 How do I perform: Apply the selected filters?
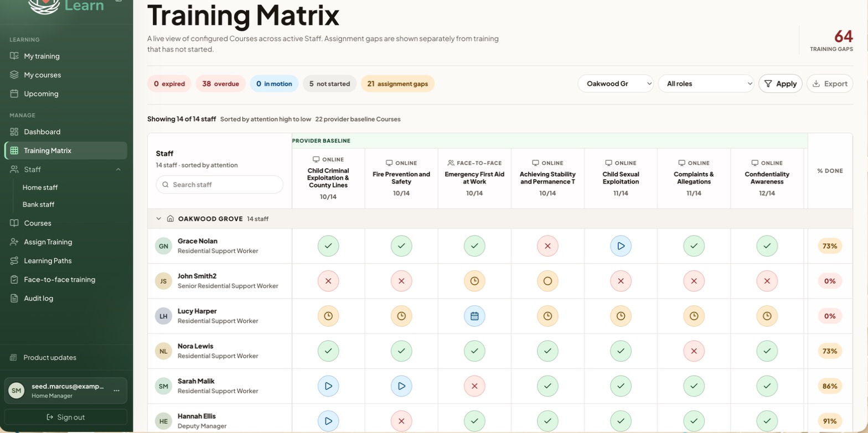[x=780, y=84]
